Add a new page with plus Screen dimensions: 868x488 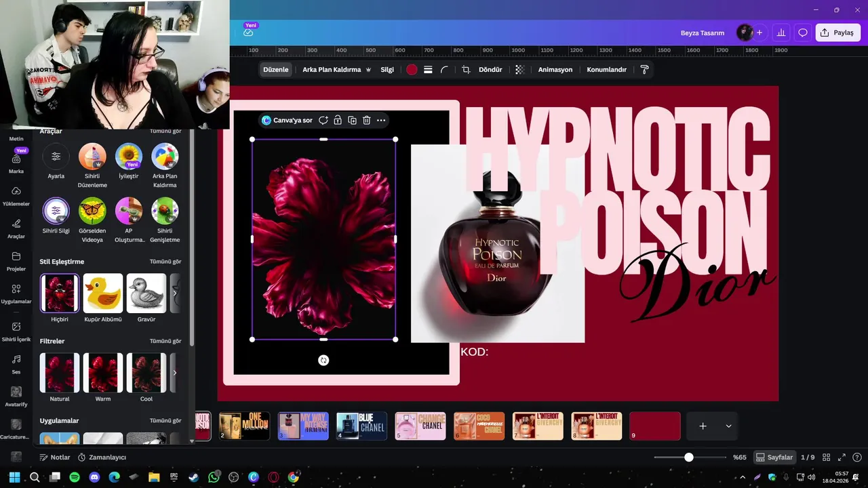(x=703, y=426)
